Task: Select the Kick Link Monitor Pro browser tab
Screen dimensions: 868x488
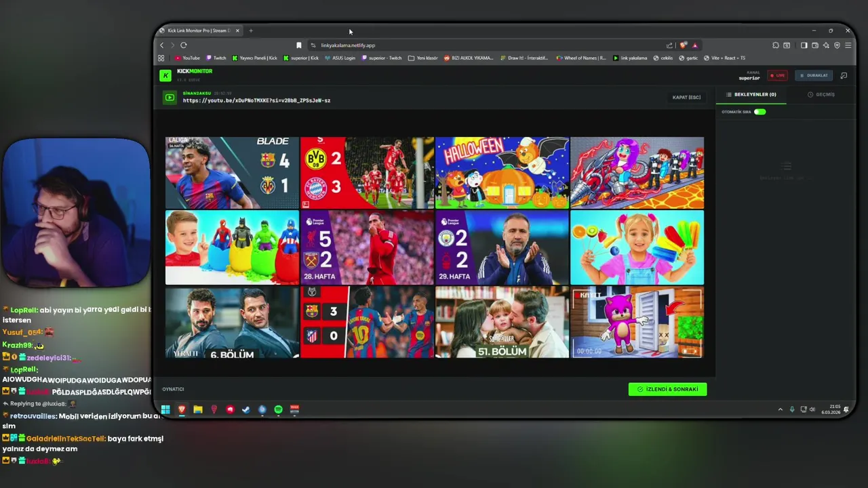Action: [x=199, y=30]
